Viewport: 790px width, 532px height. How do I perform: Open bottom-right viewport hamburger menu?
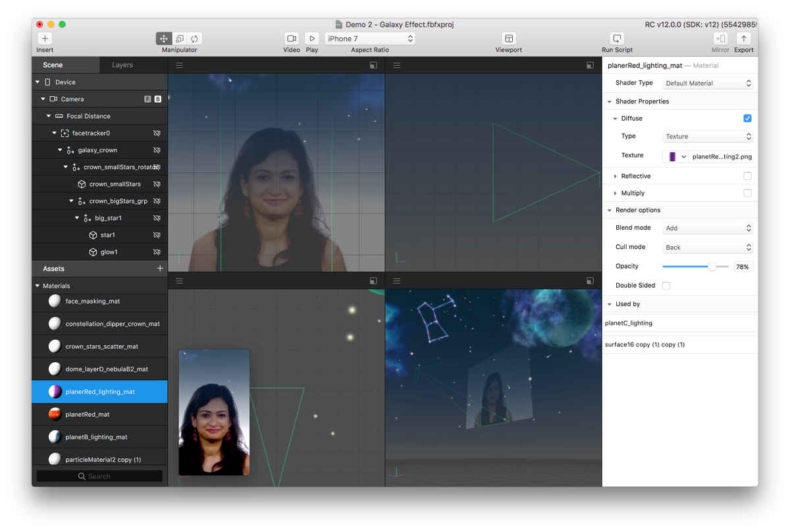(396, 281)
